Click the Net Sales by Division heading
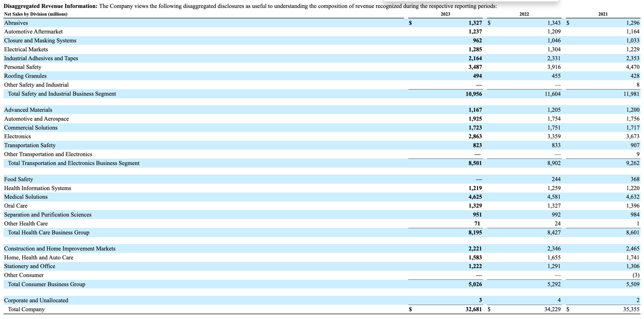 [x=36, y=14]
